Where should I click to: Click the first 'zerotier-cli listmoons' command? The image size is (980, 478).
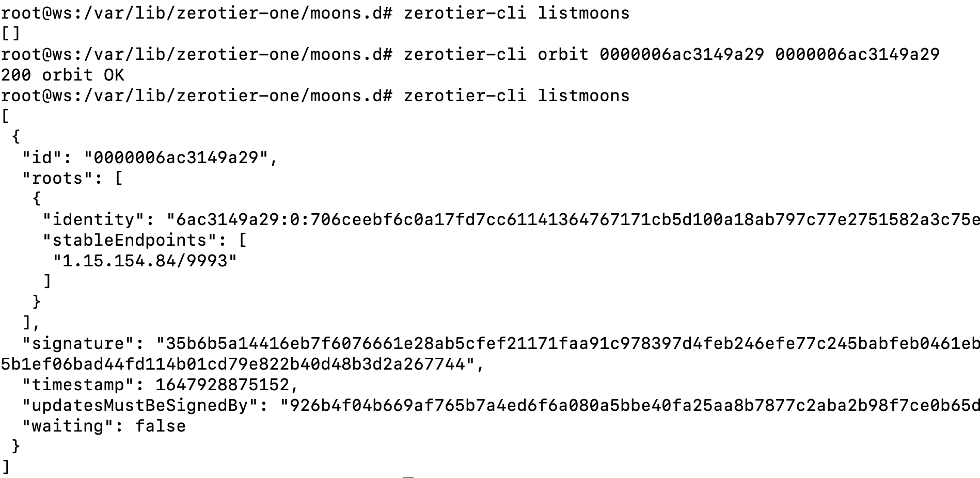516,12
